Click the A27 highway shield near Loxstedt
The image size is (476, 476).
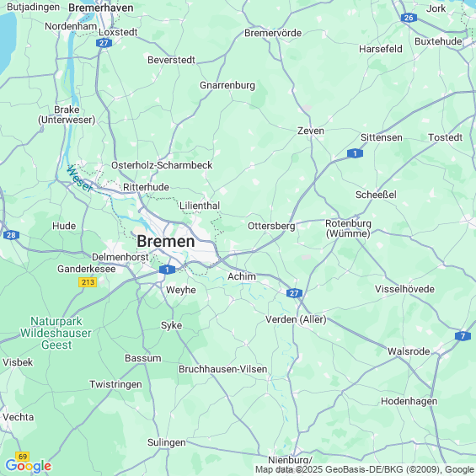tap(104, 43)
